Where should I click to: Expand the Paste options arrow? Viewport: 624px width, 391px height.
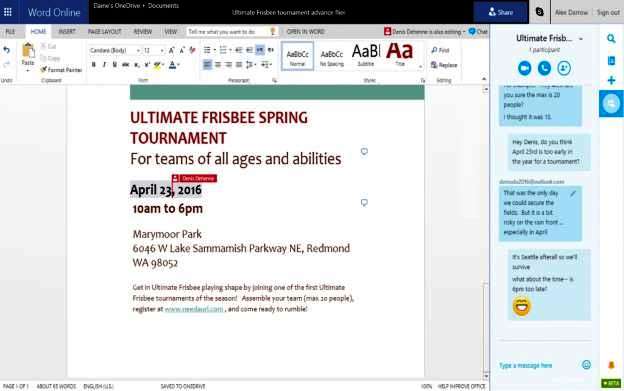click(28, 70)
